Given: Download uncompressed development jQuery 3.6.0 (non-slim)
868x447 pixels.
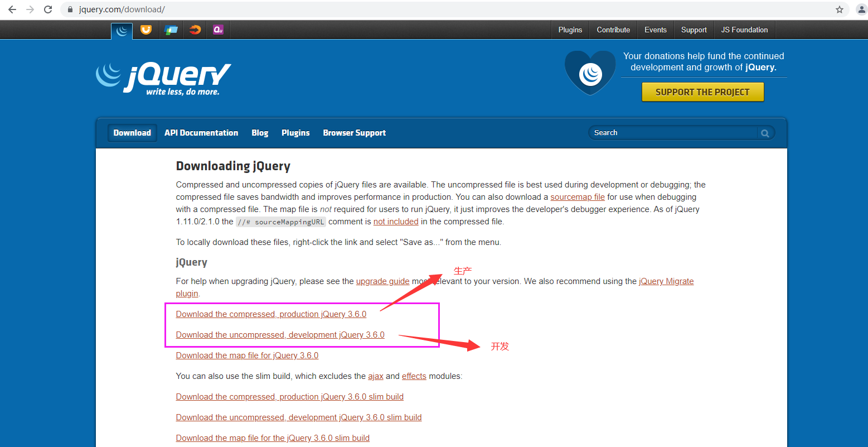Looking at the screenshot, I should (280, 335).
